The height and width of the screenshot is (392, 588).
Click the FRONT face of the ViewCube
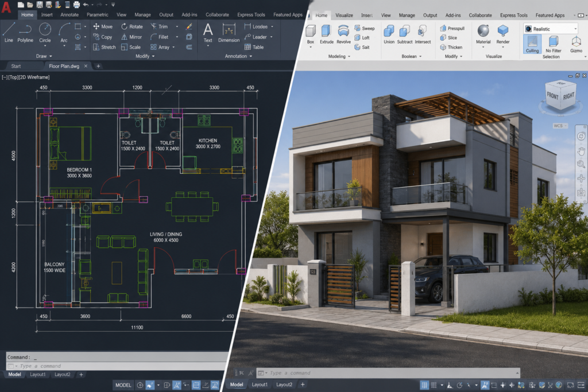(552, 96)
